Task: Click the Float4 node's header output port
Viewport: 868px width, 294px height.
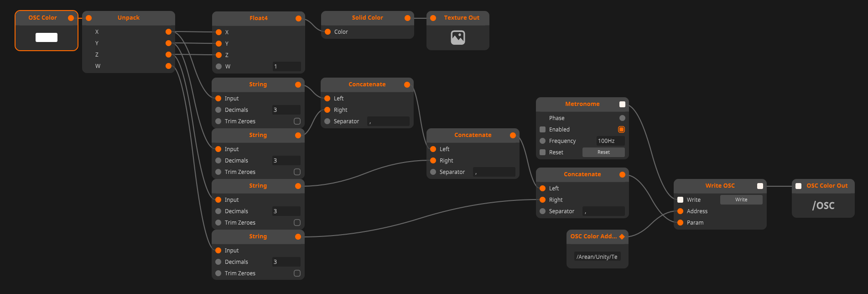Action: (x=298, y=18)
